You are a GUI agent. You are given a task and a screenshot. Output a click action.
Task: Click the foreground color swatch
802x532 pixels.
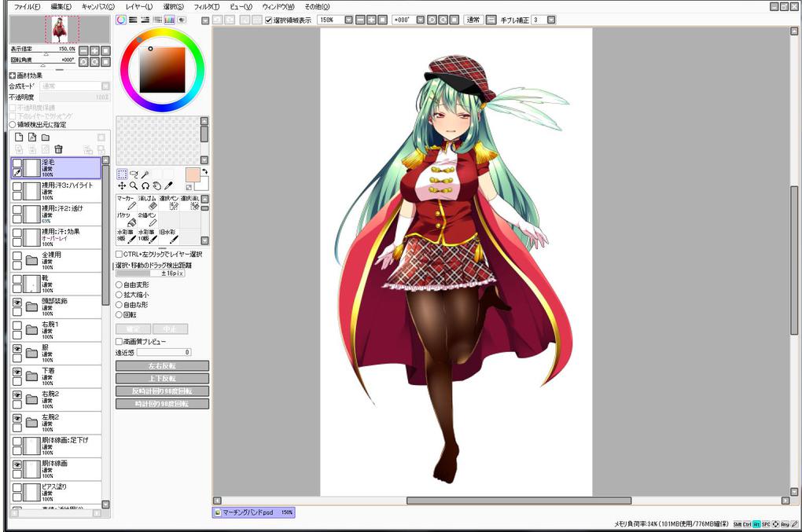193,174
